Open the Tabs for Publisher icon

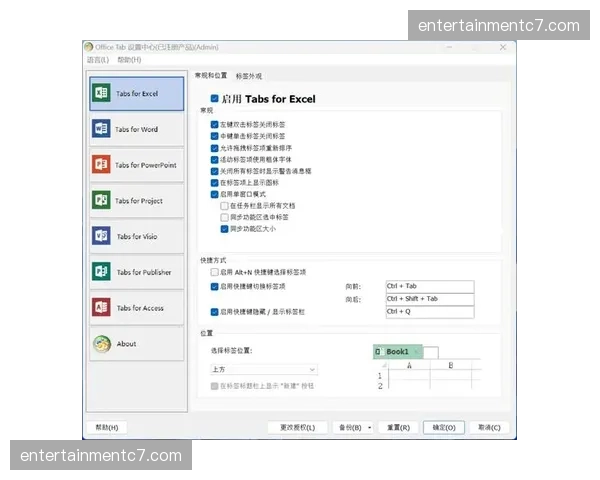101,271
